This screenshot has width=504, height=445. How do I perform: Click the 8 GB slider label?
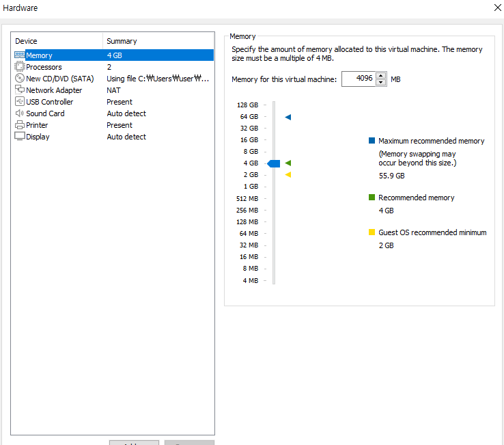pyautogui.click(x=251, y=151)
